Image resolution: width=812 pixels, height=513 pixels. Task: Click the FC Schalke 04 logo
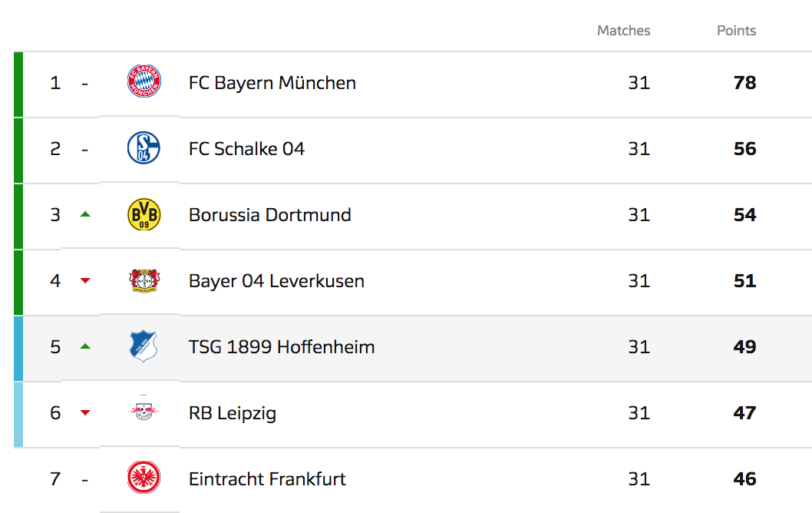click(x=144, y=148)
